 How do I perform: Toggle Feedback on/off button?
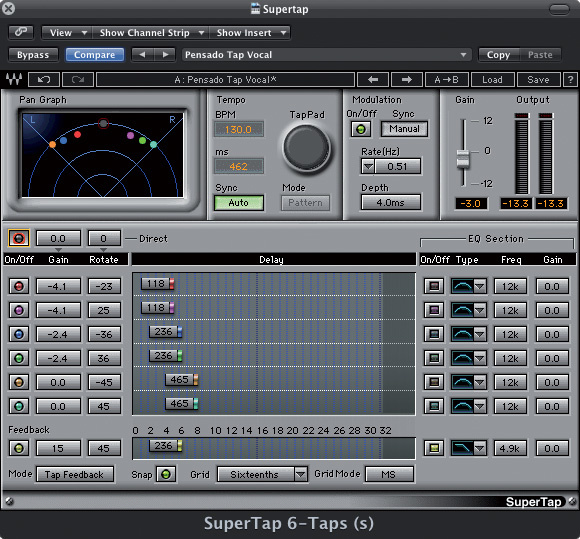click(18, 448)
